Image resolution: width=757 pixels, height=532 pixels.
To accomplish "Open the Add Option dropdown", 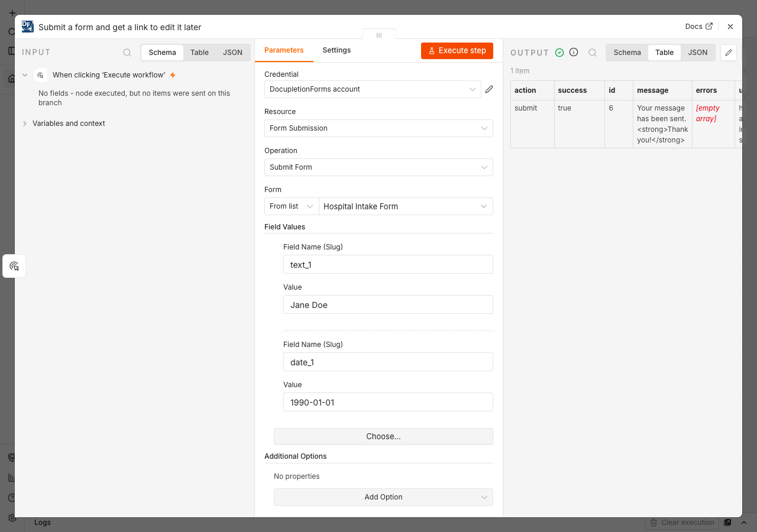I will pos(383,497).
